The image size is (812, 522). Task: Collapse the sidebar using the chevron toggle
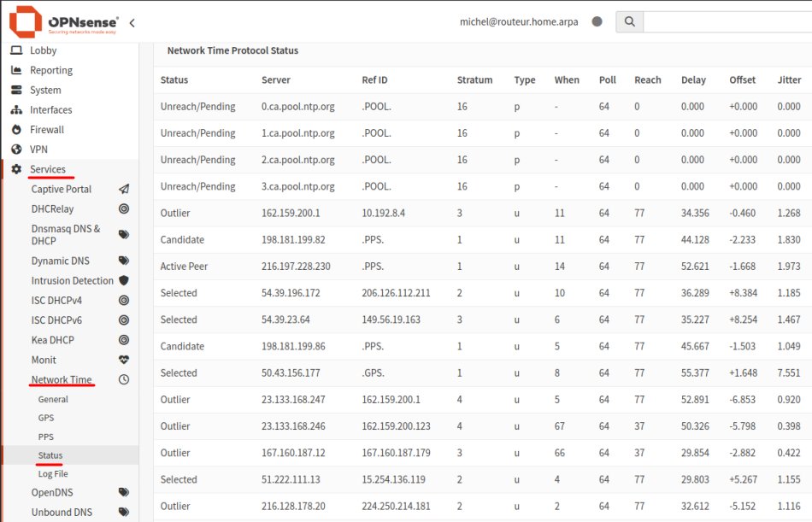coord(132,22)
